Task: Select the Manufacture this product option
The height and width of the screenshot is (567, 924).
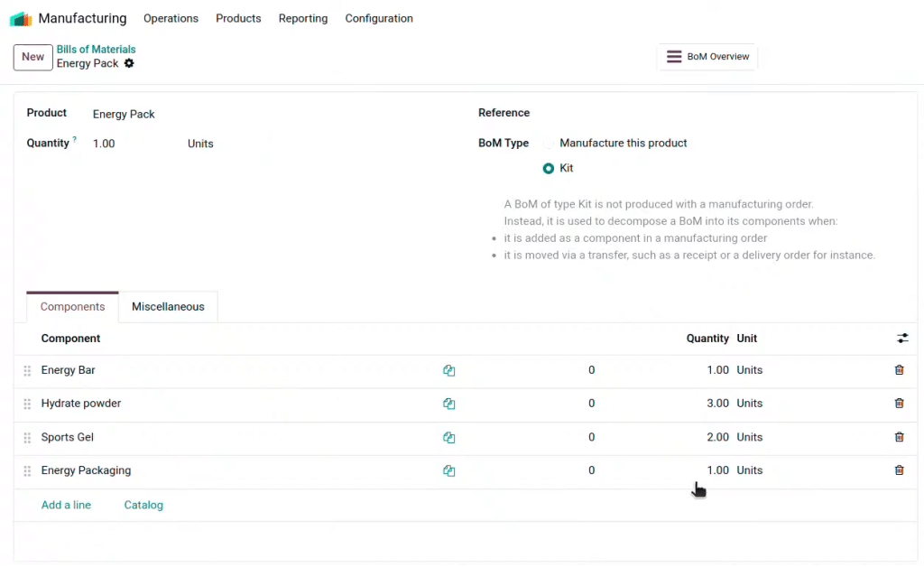Action: (x=549, y=144)
